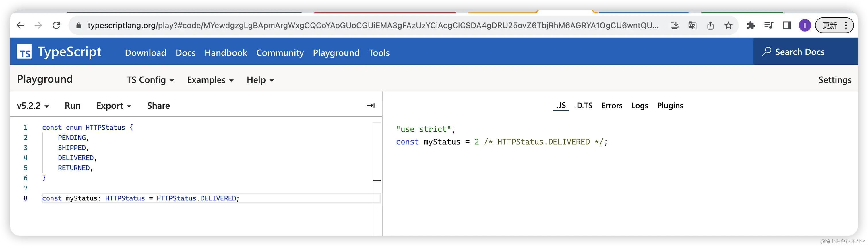Click the Run button
This screenshot has height=246, width=868.
tap(72, 105)
